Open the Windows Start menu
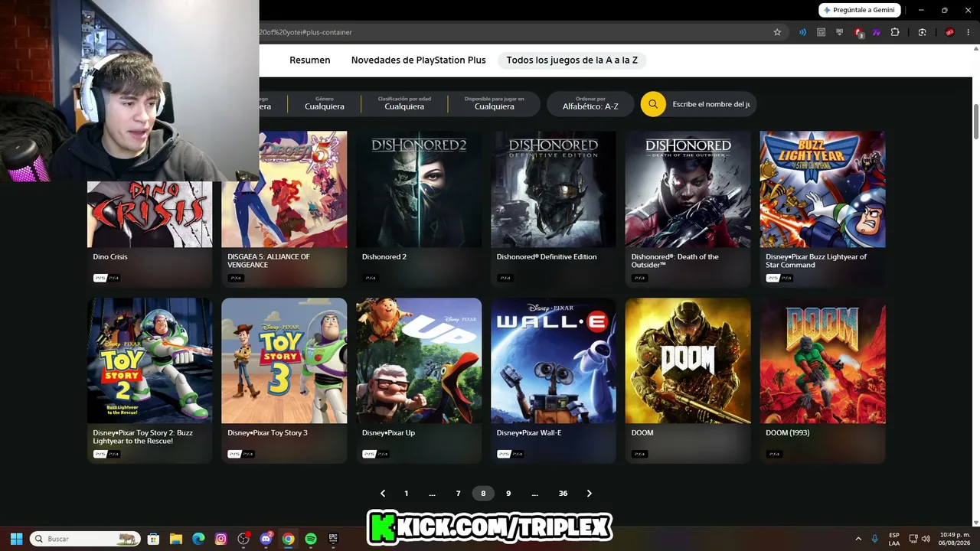The image size is (980, 551). pyautogui.click(x=16, y=539)
